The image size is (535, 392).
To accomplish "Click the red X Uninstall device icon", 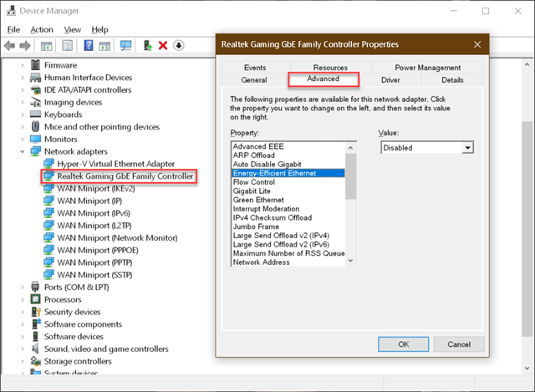I will coord(163,45).
